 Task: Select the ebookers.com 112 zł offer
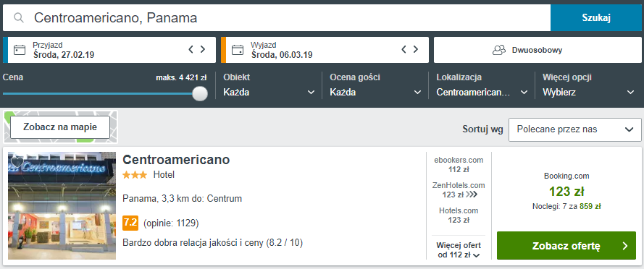point(459,164)
